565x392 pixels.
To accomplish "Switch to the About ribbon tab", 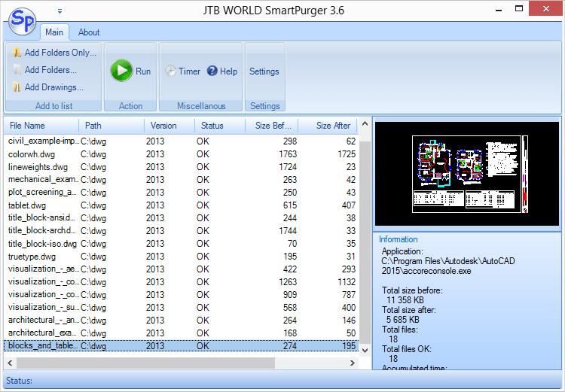I will (x=89, y=32).
